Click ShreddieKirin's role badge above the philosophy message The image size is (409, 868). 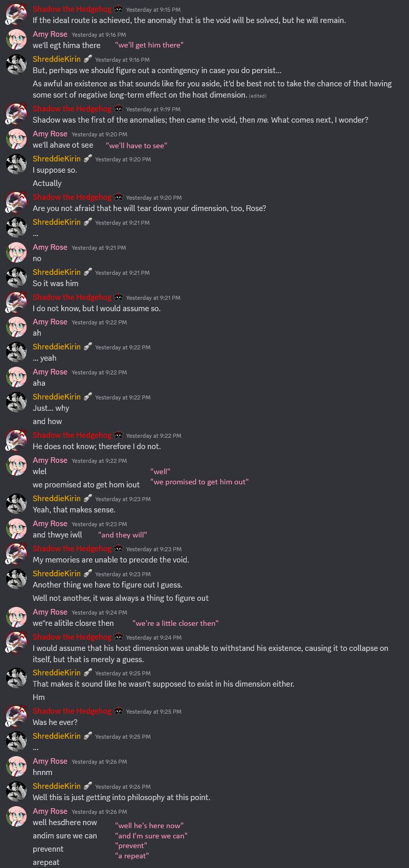(x=87, y=786)
